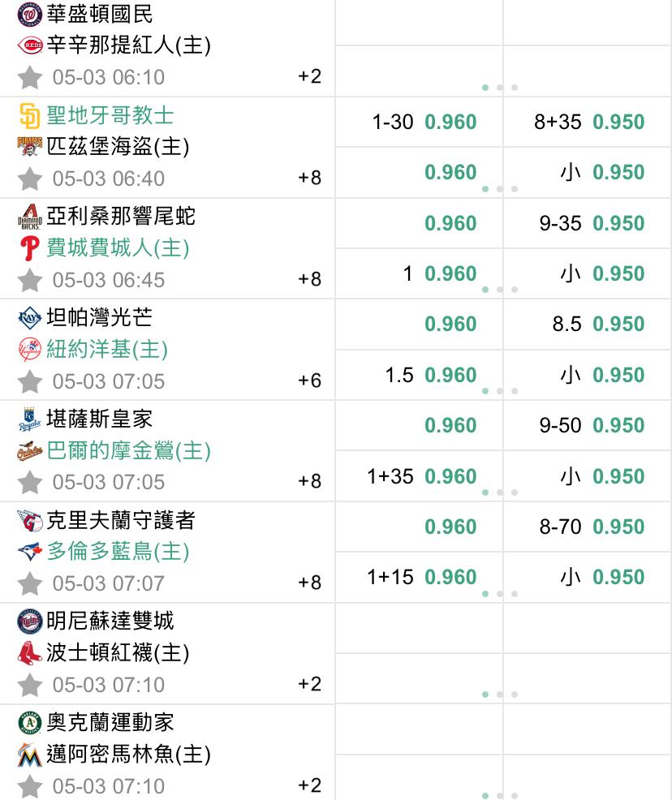The width and height of the screenshot is (672, 800).
Task: Click the Pittsburgh Pirates team logo
Action: (x=29, y=146)
